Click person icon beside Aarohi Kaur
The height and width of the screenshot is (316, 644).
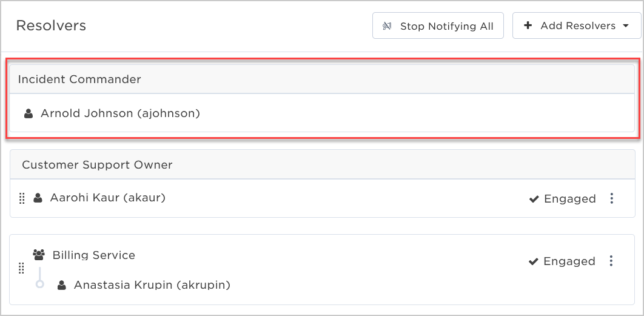[x=38, y=198]
